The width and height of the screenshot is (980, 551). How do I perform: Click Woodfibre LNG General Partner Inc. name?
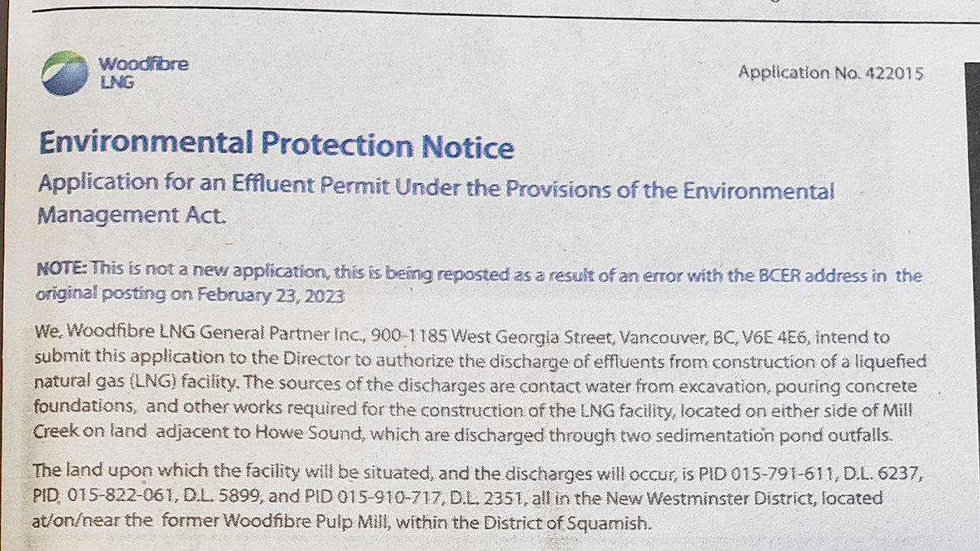click(x=210, y=333)
